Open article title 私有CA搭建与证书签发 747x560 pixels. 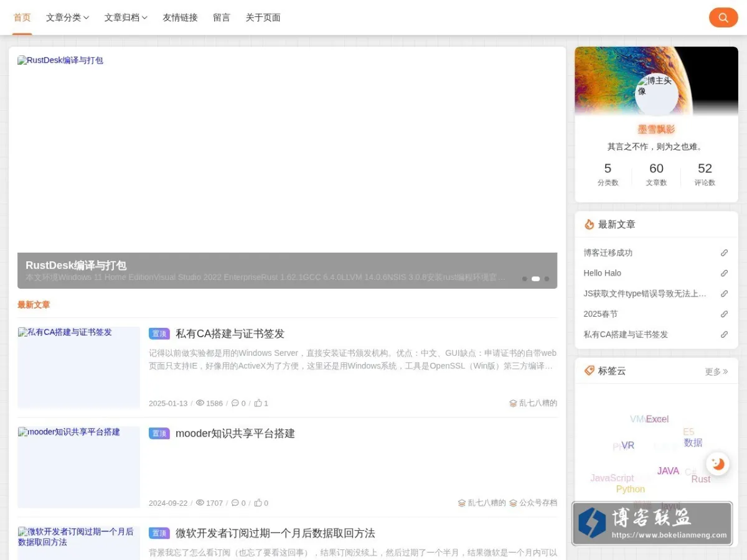click(x=230, y=334)
